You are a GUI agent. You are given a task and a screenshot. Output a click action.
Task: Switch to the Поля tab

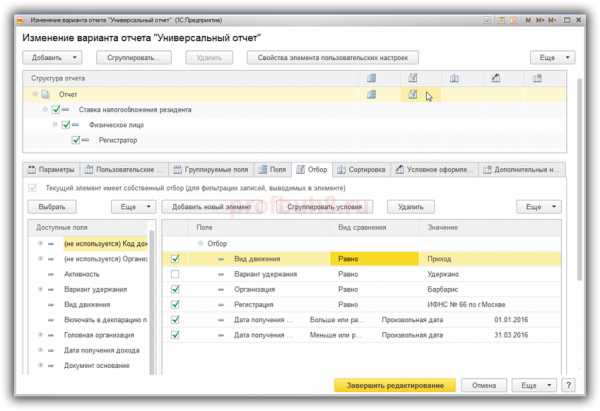click(x=272, y=170)
